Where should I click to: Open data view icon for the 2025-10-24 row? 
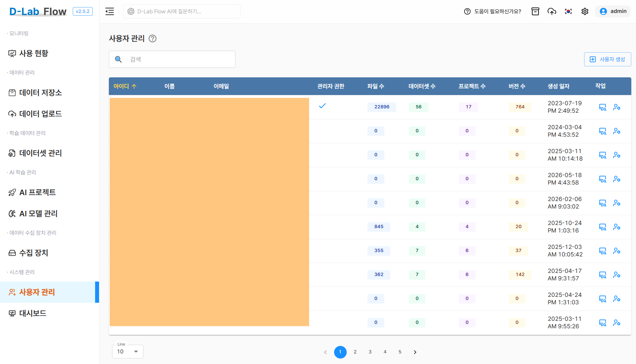pyautogui.click(x=603, y=227)
